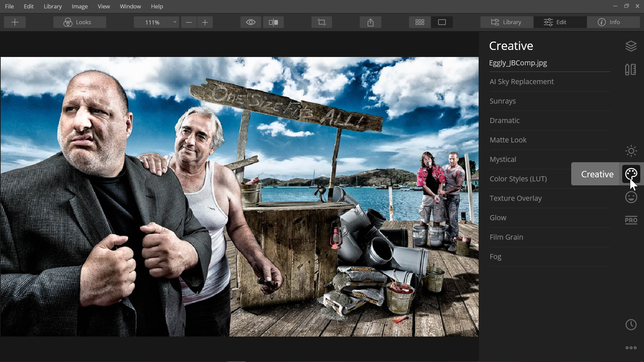644x362 pixels.
Task: Toggle the before/after compare view
Action: pyautogui.click(x=273, y=22)
